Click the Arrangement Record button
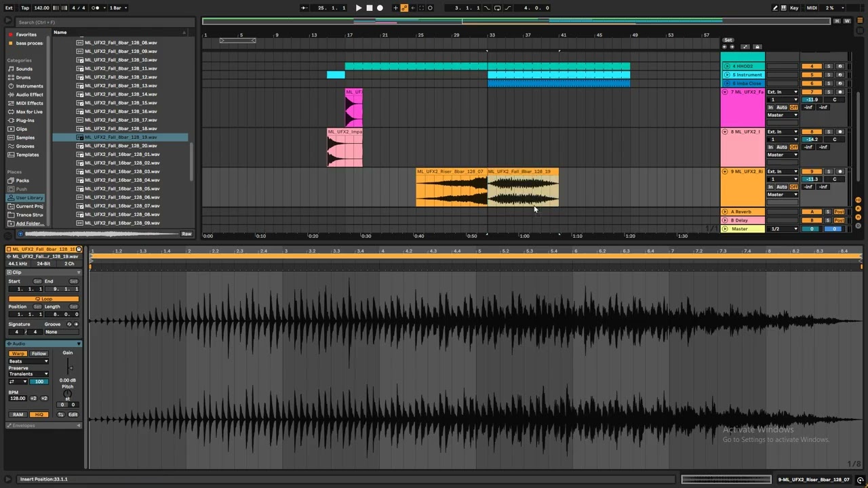 coord(380,8)
